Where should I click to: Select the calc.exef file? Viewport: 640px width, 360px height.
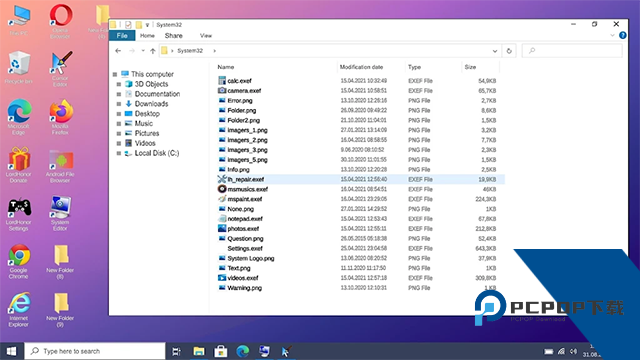[x=239, y=81]
